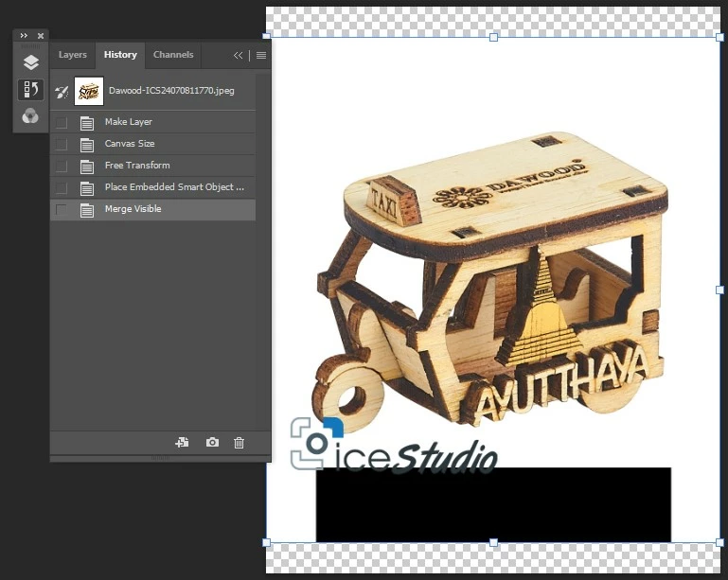
Task: Click the bottom-center transform handle
Action: pyautogui.click(x=493, y=542)
